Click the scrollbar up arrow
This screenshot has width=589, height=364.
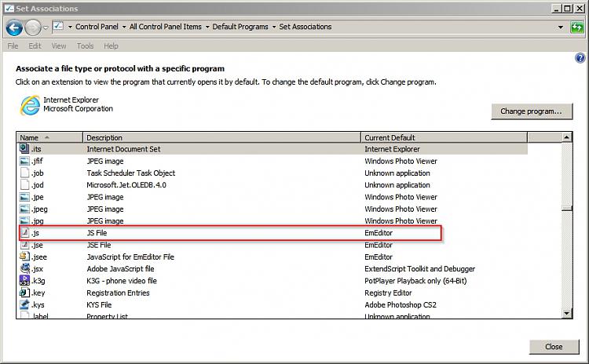coord(567,137)
